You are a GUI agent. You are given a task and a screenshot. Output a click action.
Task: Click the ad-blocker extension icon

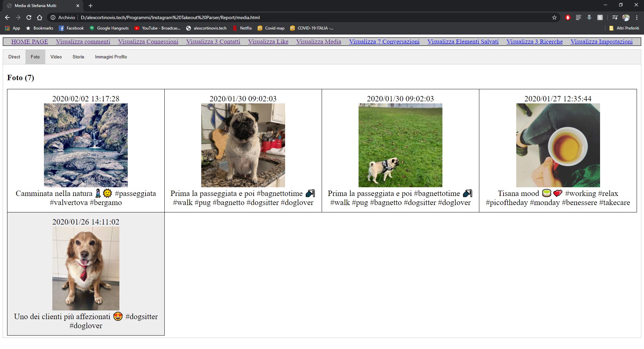pyautogui.click(x=568, y=17)
